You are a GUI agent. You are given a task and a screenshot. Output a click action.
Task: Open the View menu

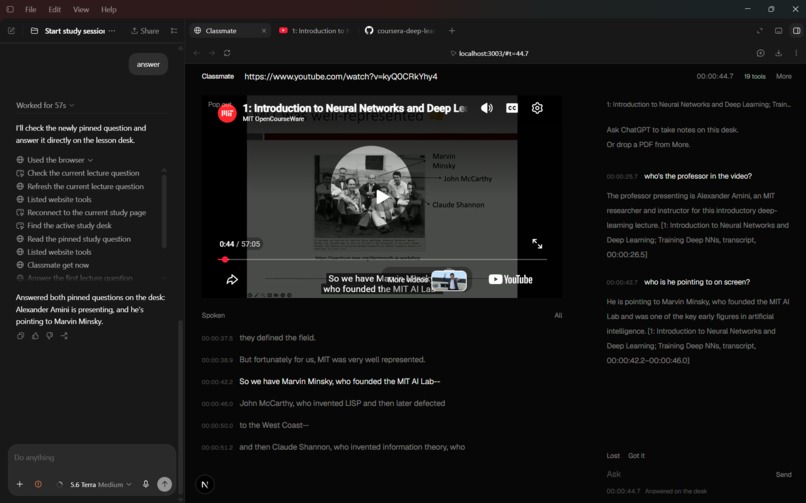(81, 9)
